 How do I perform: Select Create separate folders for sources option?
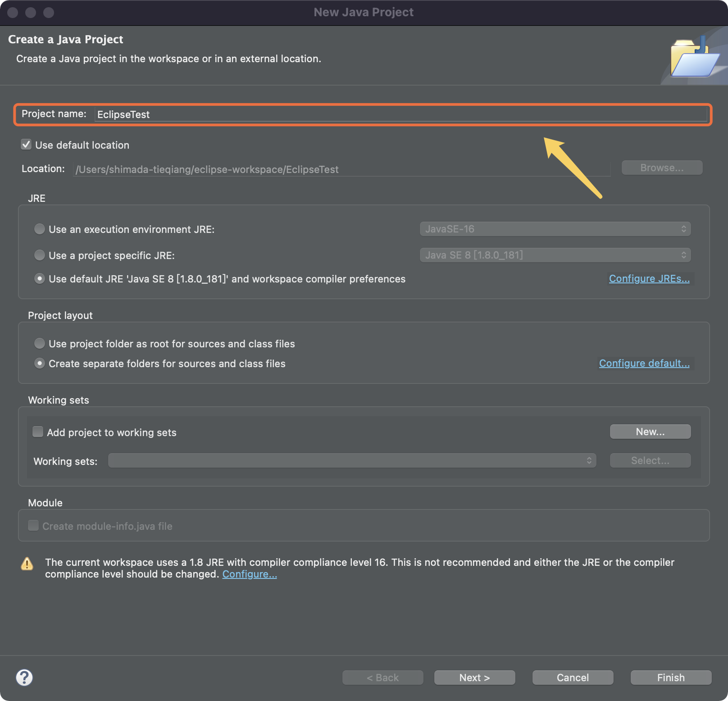(x=40, y=363)
